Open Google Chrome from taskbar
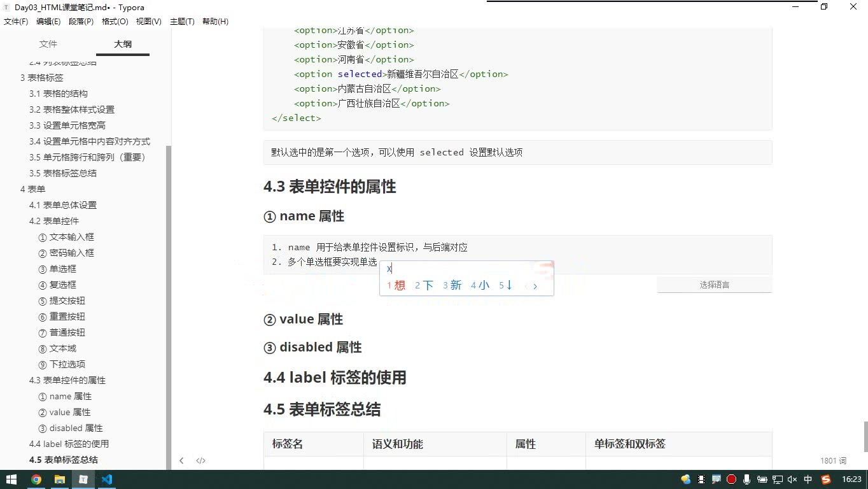This screenshot has height=489, width=868. [x=36, y=479]
